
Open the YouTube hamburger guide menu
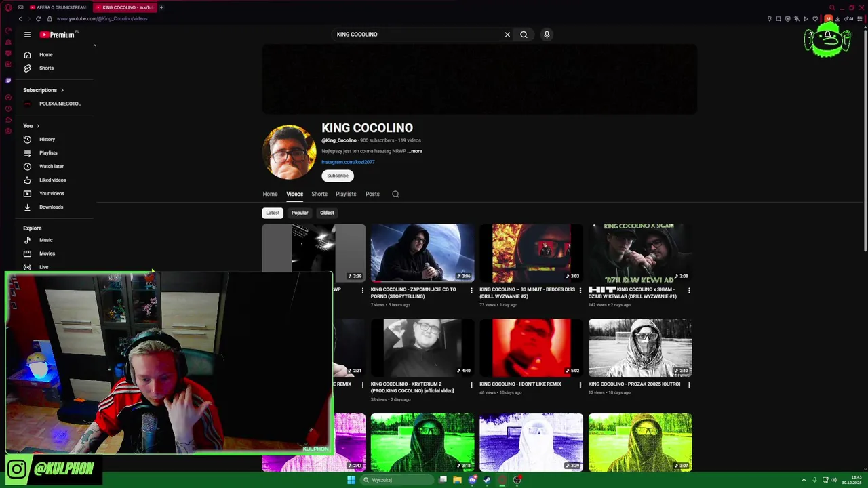[27, 35]
